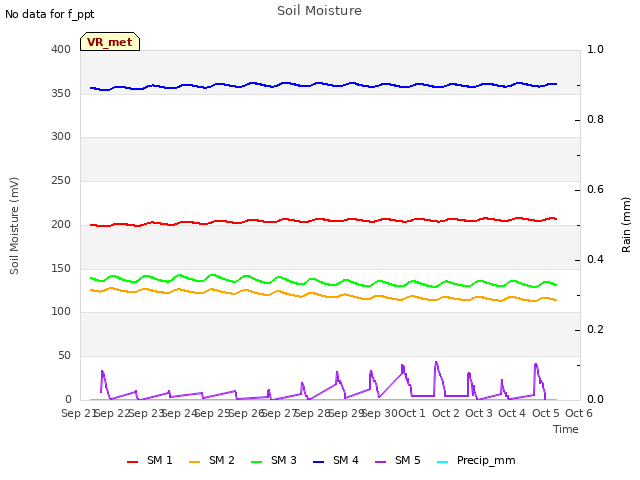Click the Time axis title

tap(566, 429)
